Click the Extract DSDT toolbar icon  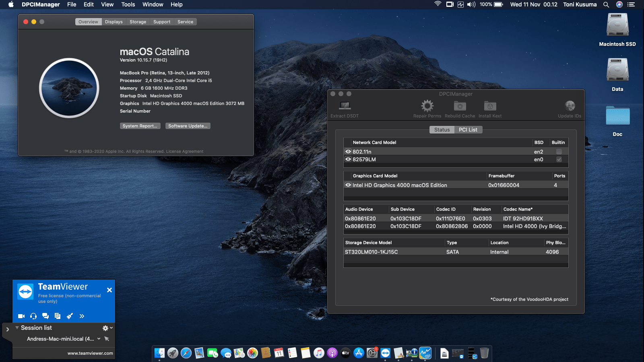click(x=345, y=106)
